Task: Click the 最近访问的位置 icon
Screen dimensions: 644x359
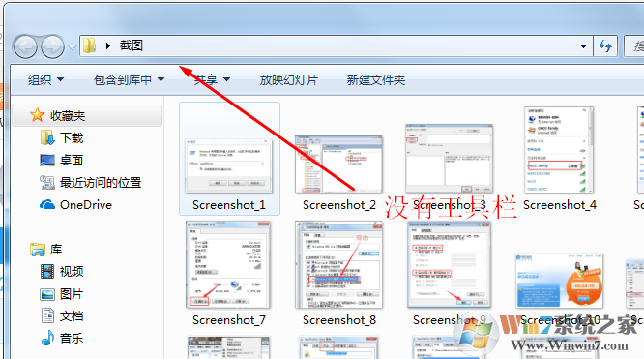Action: tap(47, 182)
